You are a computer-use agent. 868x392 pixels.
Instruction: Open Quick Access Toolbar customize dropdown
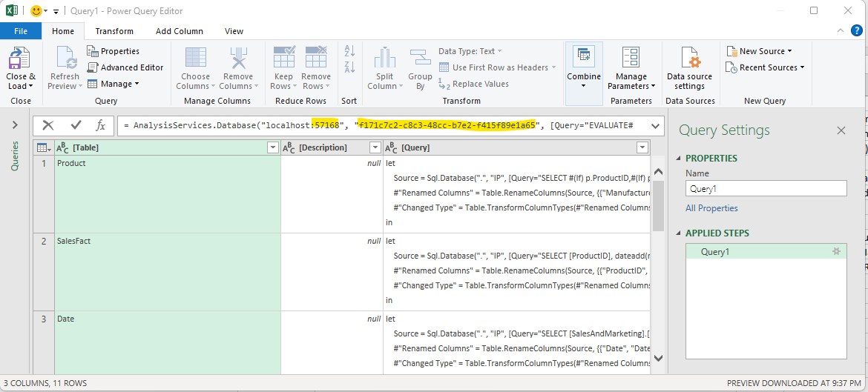tap(56, 12)
